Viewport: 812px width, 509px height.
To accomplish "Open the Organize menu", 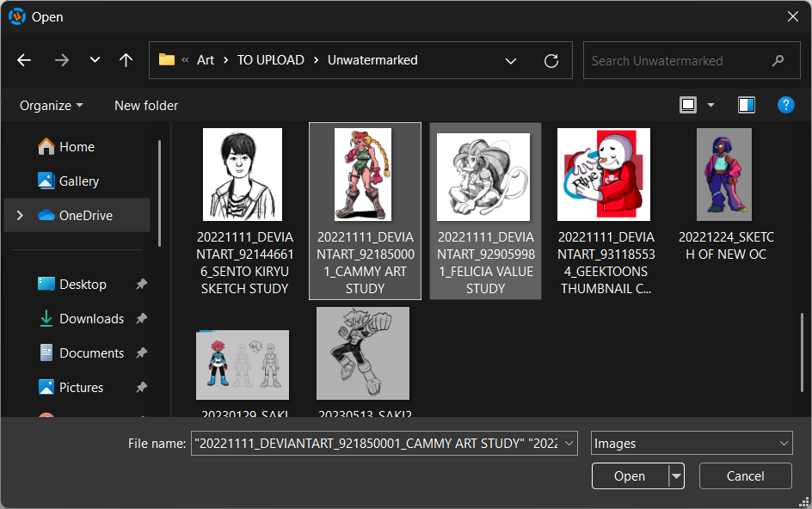I will (x=51, y=106).
